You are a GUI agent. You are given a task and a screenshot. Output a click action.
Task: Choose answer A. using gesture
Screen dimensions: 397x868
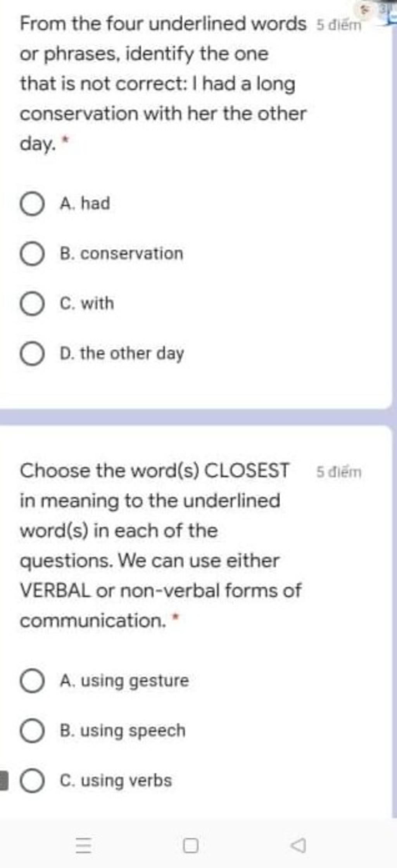(x=32, y=681)
